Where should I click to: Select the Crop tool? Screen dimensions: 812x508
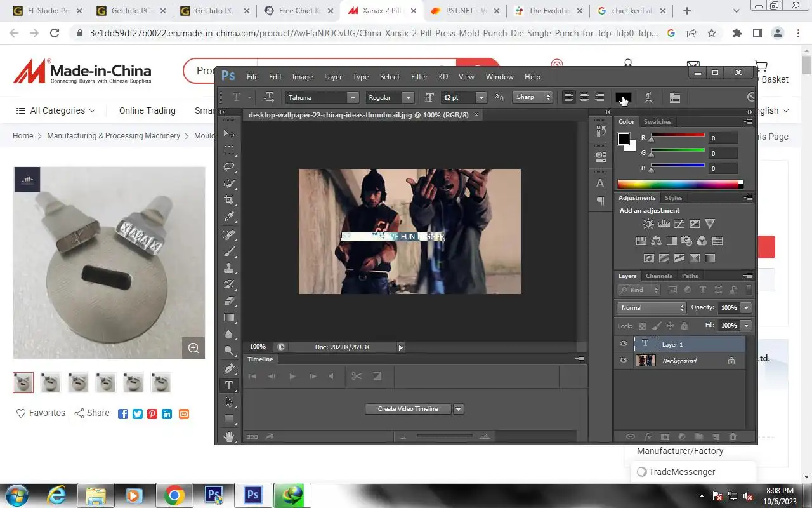pyautogui.click(x=229, y=200)
